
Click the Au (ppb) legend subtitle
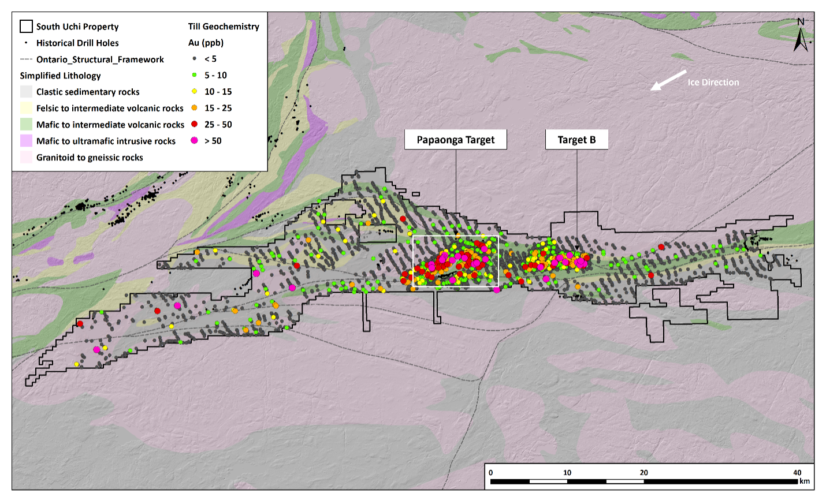click(206, 43)
